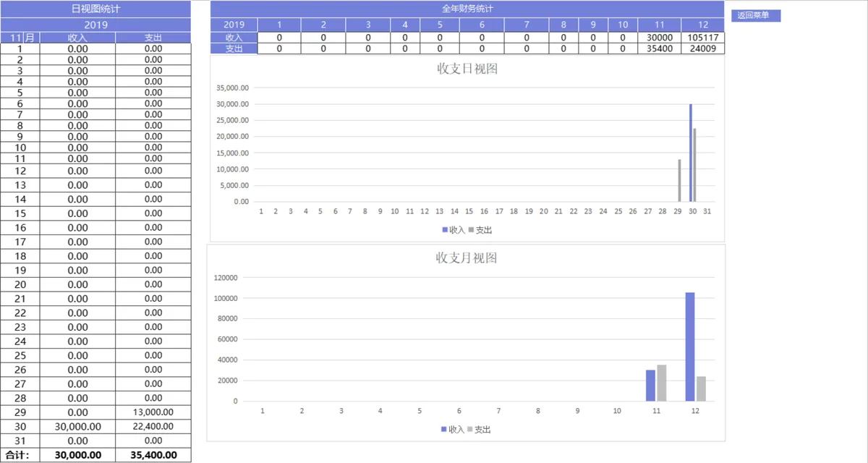Click day 15 row label in daily table
This screenshot has width=868, height=463.
coord(20,213)
